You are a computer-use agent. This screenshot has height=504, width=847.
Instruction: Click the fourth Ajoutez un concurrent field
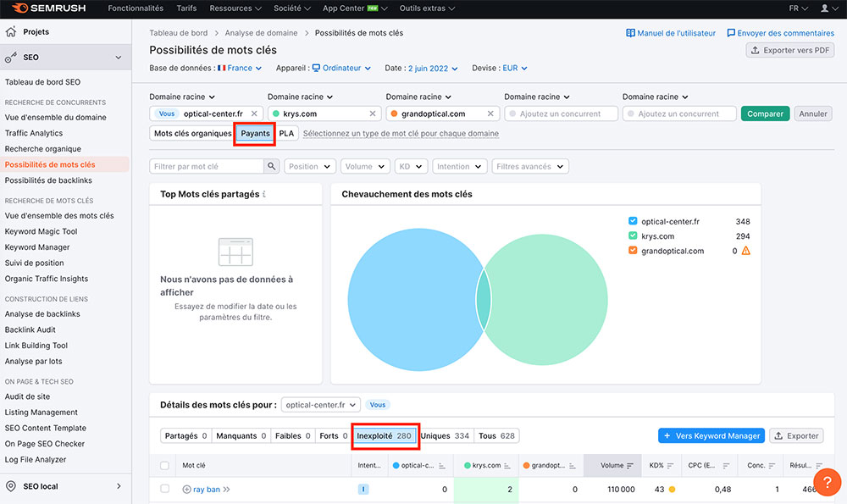[561, 114]
